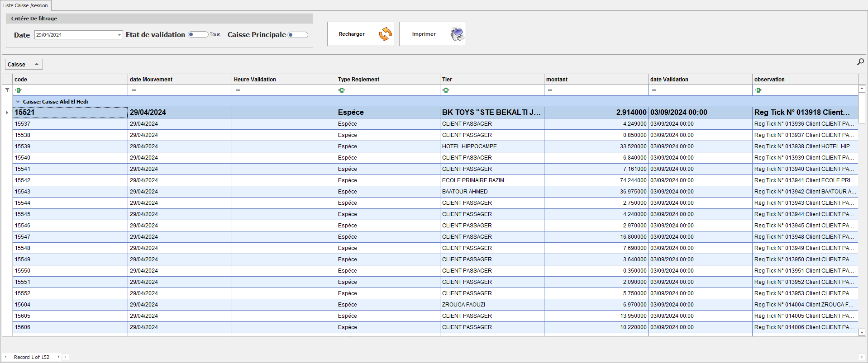Viewport: 868px width, 363px height.
Task: Select row with code 15542
Action: tap(23, 180)
